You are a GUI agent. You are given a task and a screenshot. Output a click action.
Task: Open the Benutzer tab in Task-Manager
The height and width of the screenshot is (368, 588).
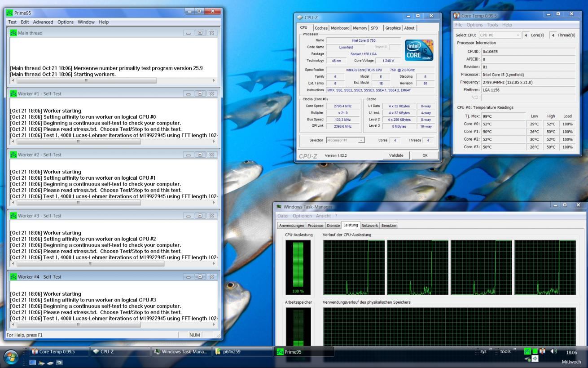(x=389, y=226)
